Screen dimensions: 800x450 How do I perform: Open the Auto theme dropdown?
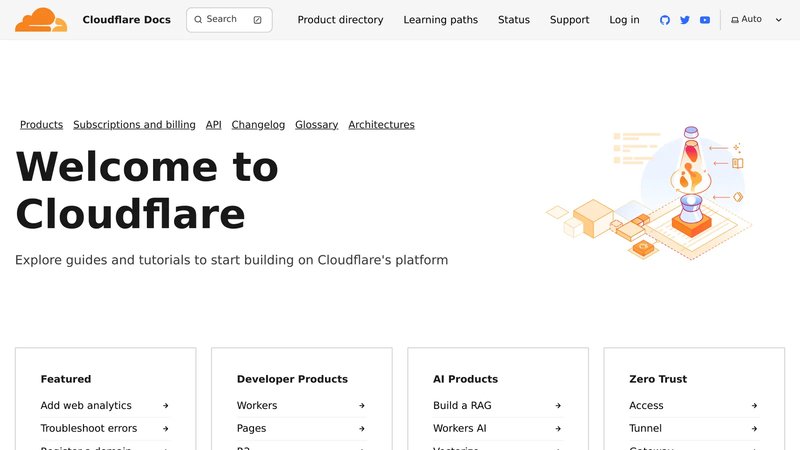tap(757, 19)
